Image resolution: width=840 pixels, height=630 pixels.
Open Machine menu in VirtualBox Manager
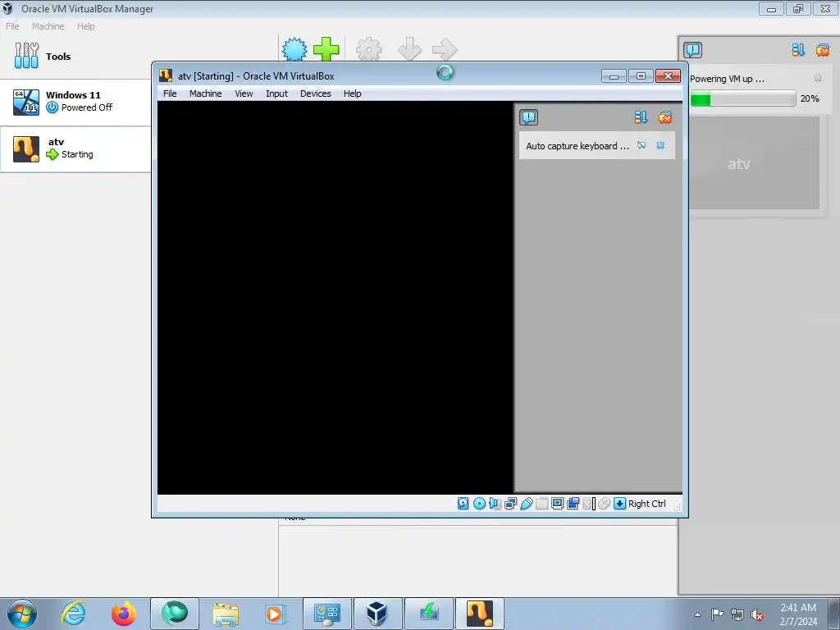pos(48,26)
